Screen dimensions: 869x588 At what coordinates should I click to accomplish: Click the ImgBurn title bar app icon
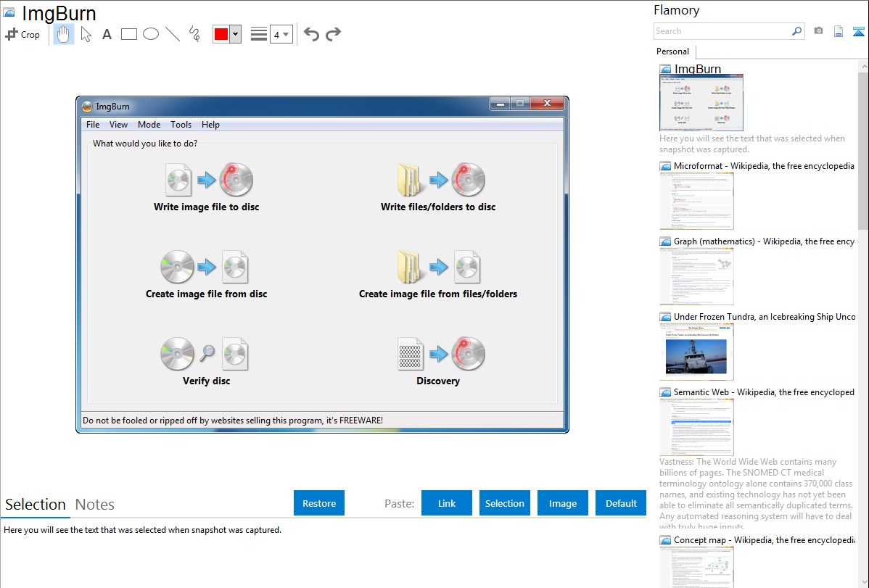[x=87, y=107]
